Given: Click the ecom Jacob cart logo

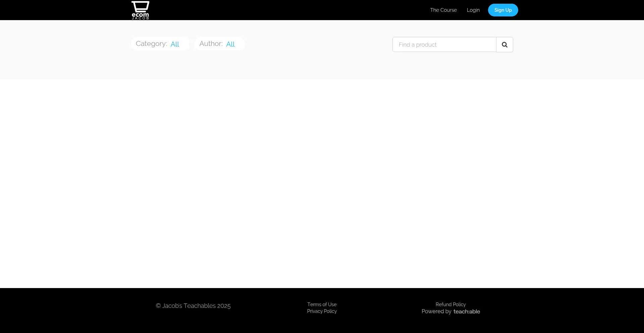Looking at the screenshot, I should (140, 10).
